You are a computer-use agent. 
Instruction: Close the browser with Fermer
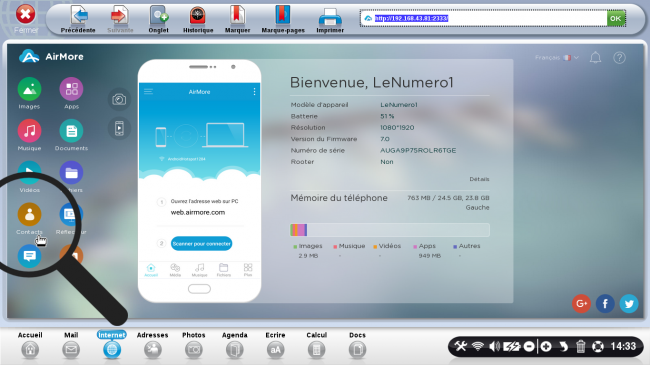[26, 19]
